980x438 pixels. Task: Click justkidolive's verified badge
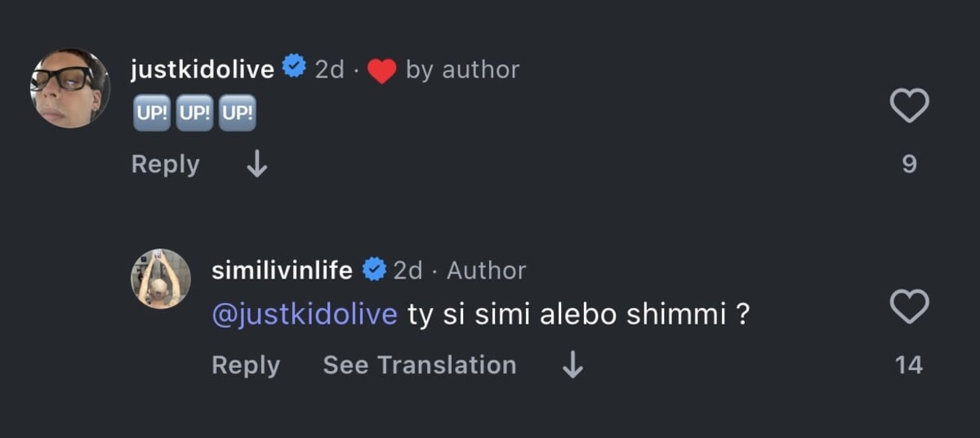point(294,69)
